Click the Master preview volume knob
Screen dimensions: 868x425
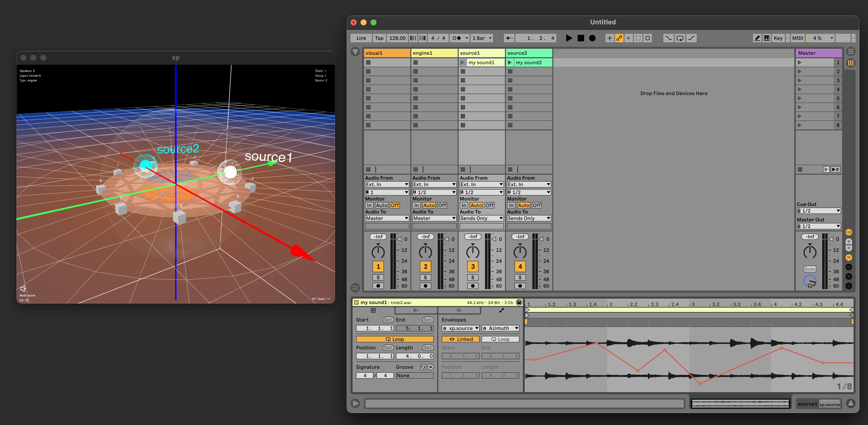click(x=810, y=281)
